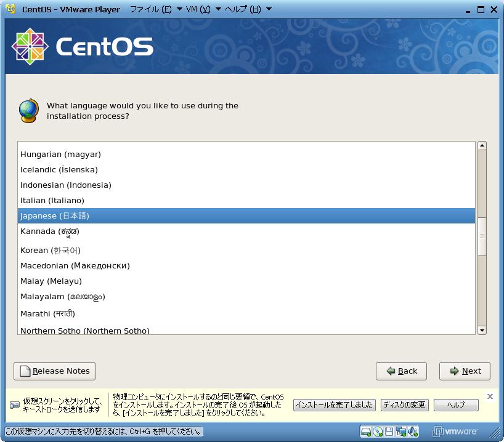This screenshot has height=442, width=504.
Task: Click the language list scrollbar down arrow
Action: pos(482,331)
